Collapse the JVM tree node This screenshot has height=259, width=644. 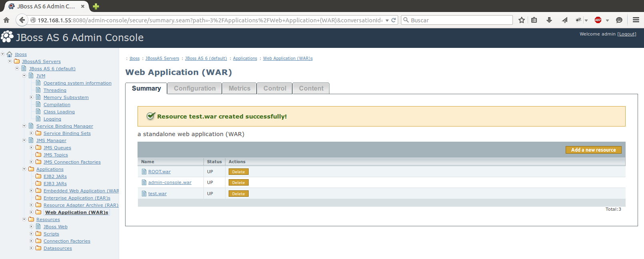tap(24, 75)
